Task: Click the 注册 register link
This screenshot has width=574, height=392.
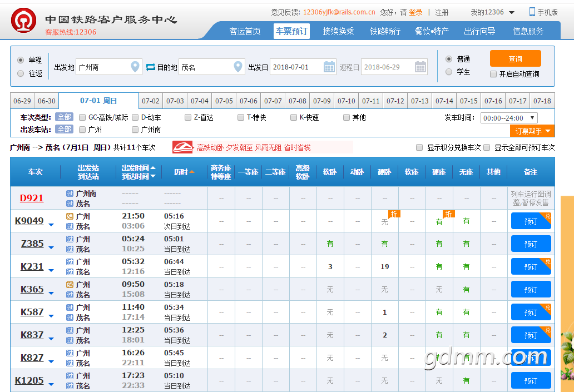Action: click(442, 12)
